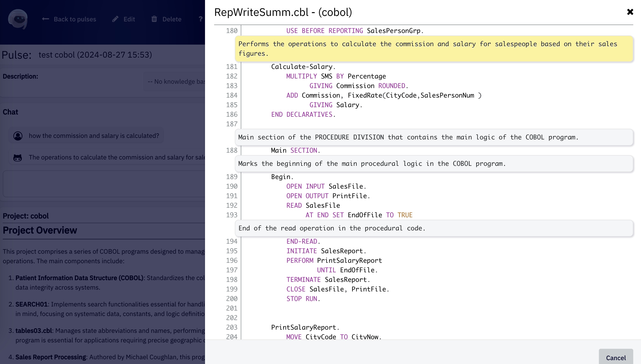Click the user avatar icon in chat
This screenshot has height=364, width=641.
18,136
